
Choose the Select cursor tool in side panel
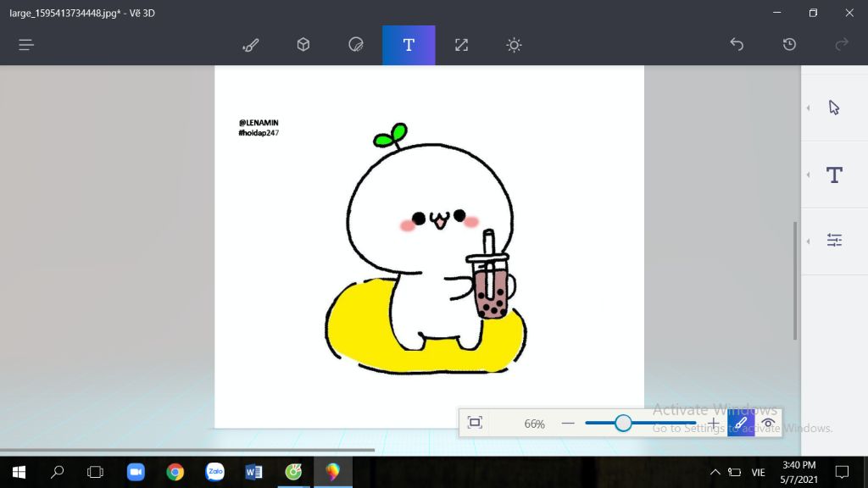pos(834,108)
